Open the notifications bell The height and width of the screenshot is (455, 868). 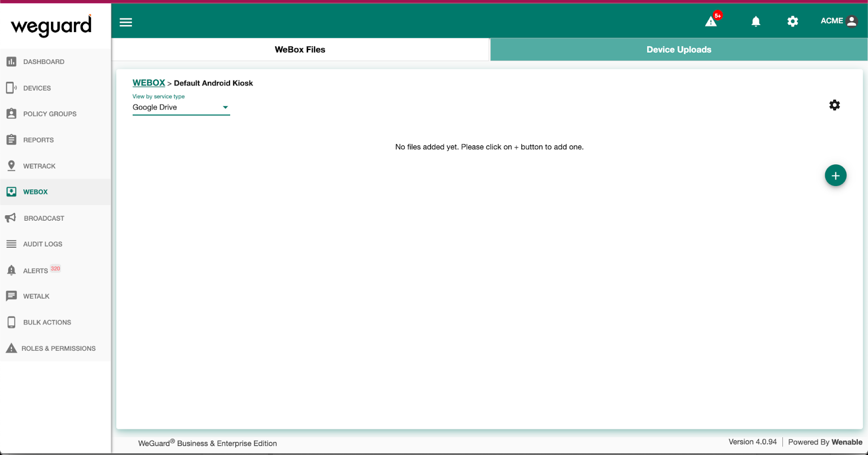coord(756,21)
